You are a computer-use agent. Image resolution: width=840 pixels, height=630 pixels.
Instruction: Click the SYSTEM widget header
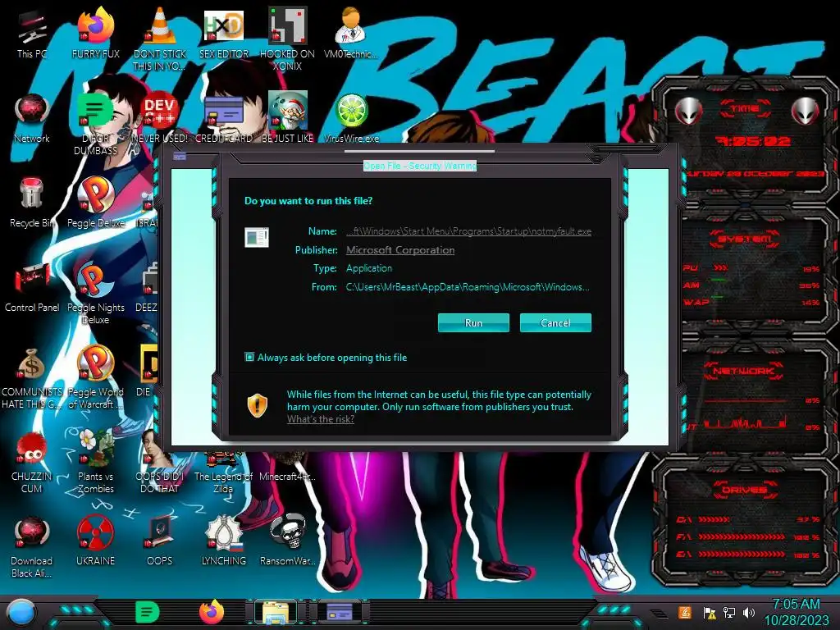click(x=745, y=239)
